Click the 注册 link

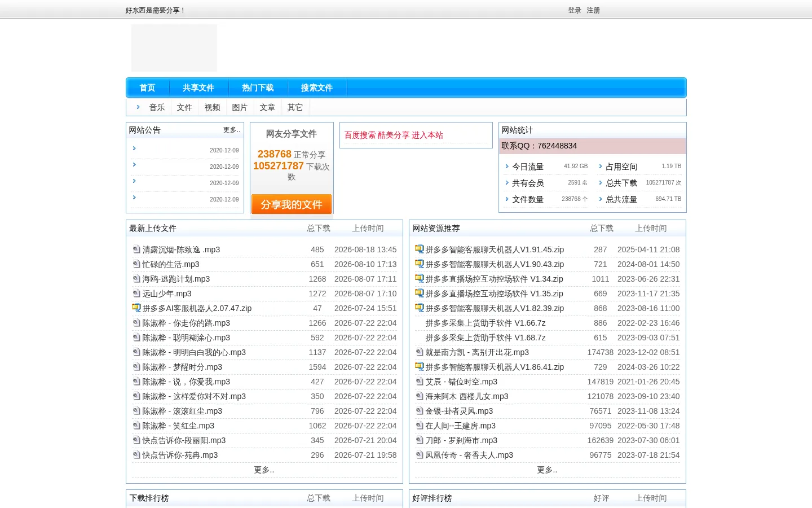click(x=593, y=10)
